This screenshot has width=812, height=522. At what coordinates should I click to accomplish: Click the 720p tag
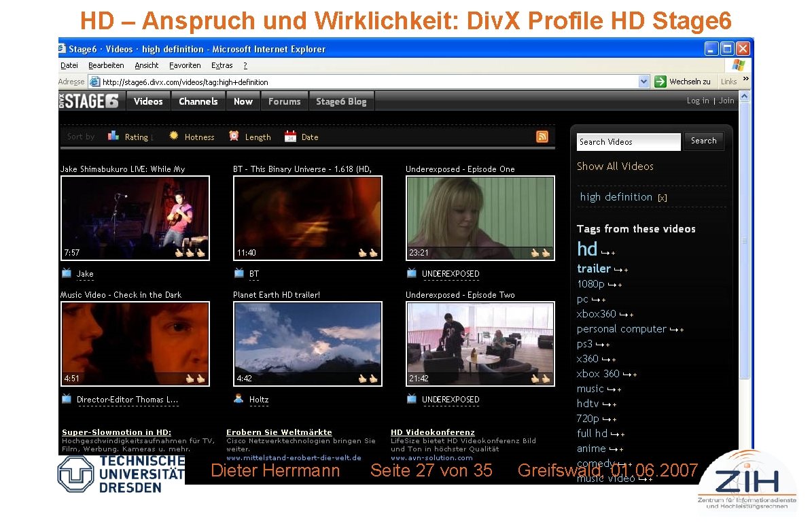pos(588,419)
